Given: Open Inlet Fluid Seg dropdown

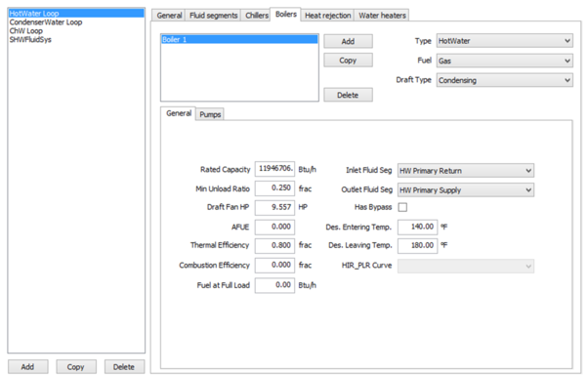Looking at the screenshot, I should [x=466, y=171].
